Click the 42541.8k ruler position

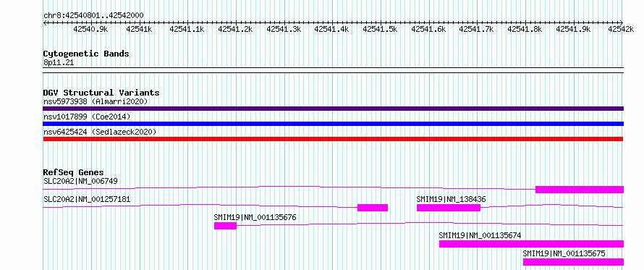click(525, 29)
